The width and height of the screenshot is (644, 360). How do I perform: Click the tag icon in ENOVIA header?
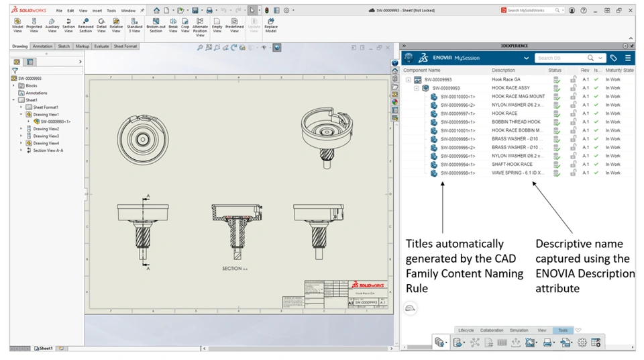coord(613,58)
